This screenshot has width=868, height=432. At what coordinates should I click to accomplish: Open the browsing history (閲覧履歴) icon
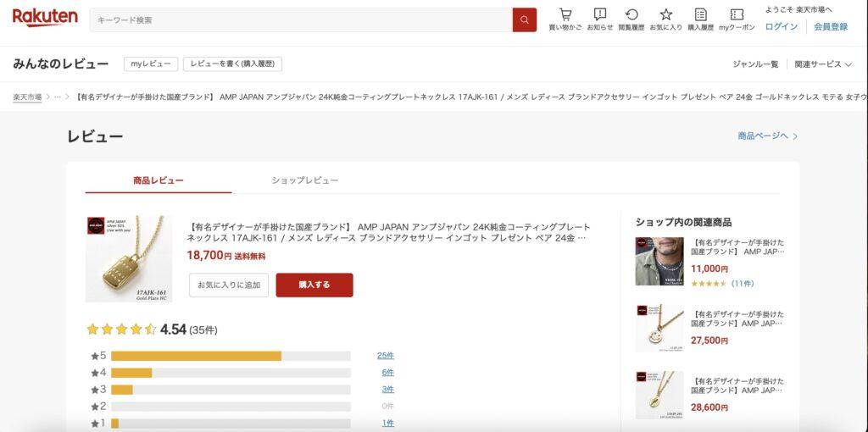pos(632,19)
